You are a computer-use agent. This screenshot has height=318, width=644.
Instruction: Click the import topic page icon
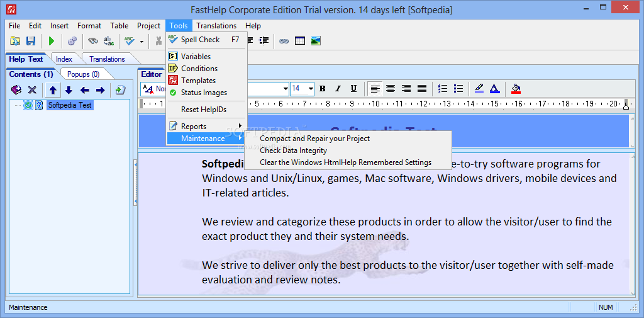tap(120, 90)
